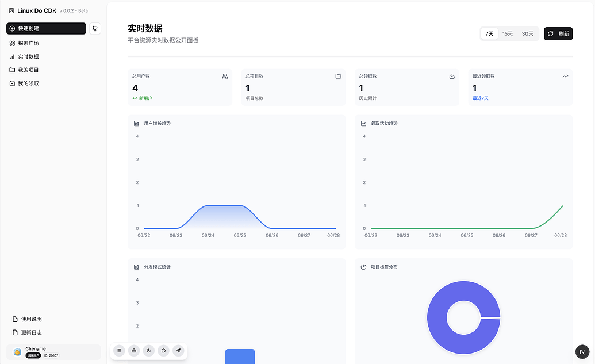This screenshot has width=595, height=364.
Task: Click the 实时数据 bar chart sidebar icon
Action: (12, 56)
